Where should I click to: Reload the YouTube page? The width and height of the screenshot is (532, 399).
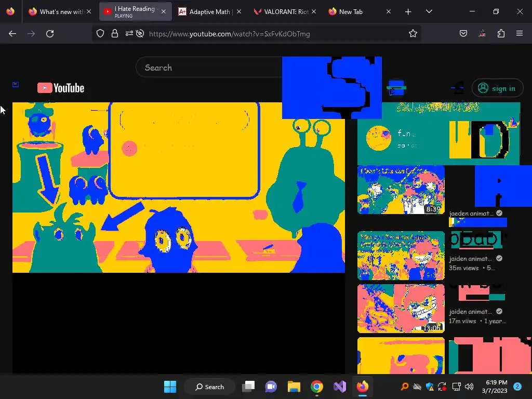pos(50,34)
